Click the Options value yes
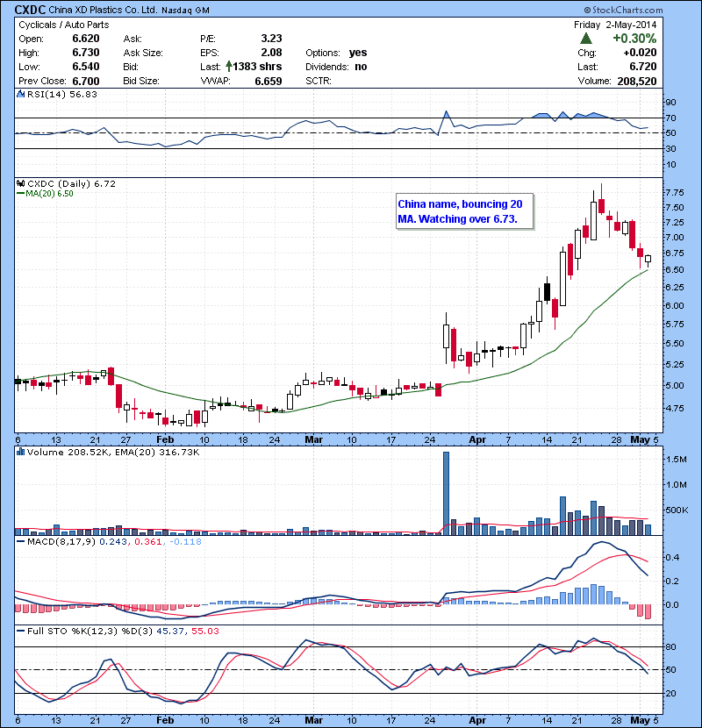The image size is (702, 728). 358,53
